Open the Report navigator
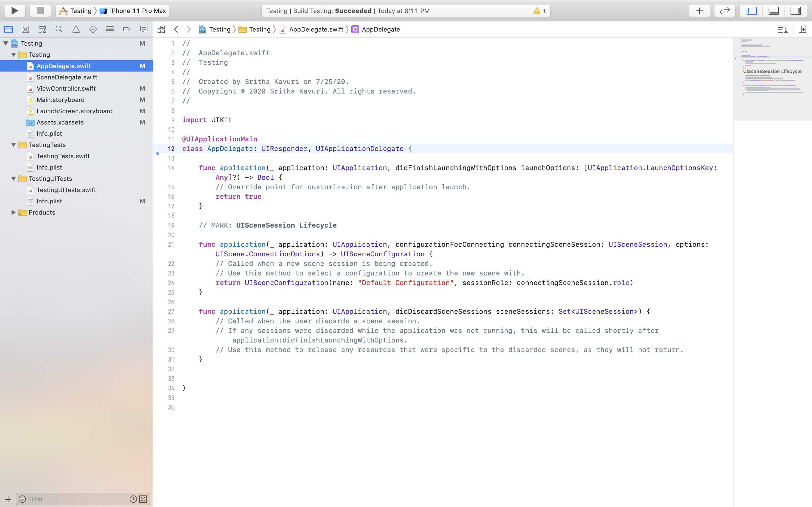The image size is (812, 507). tap(144, 30)
